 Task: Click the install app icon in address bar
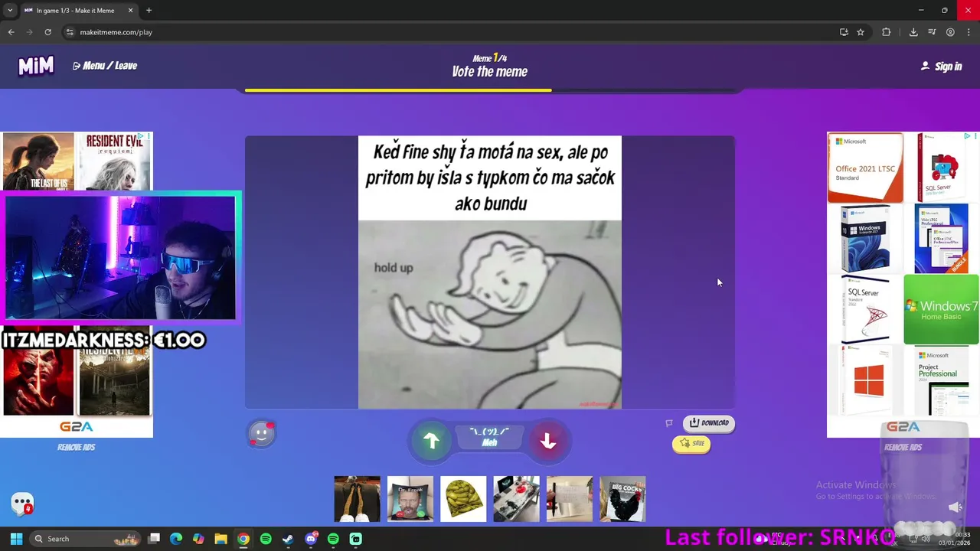(844, 32)
